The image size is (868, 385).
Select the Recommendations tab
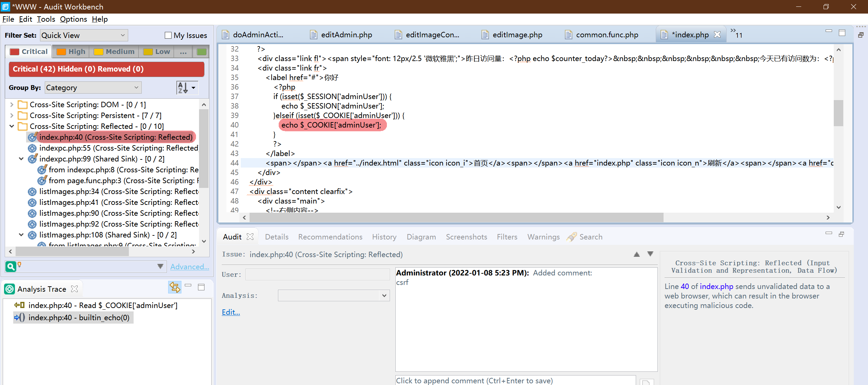[330, 236]
